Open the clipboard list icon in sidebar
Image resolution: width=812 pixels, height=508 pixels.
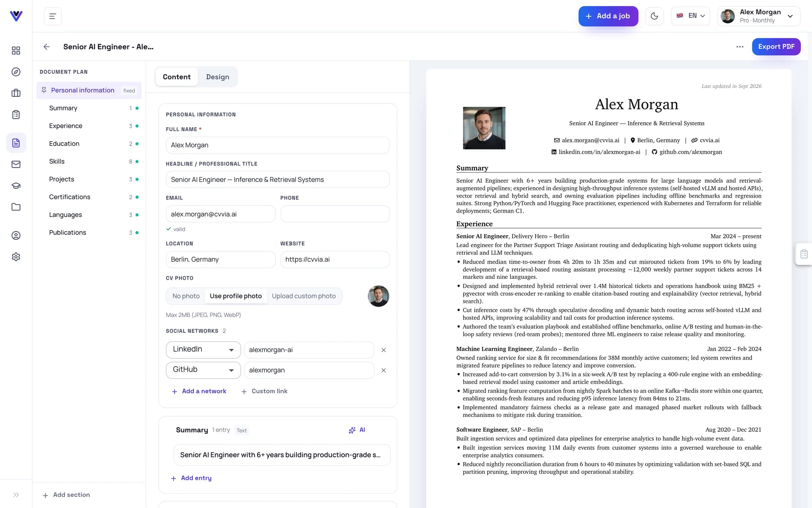(16, 114)
